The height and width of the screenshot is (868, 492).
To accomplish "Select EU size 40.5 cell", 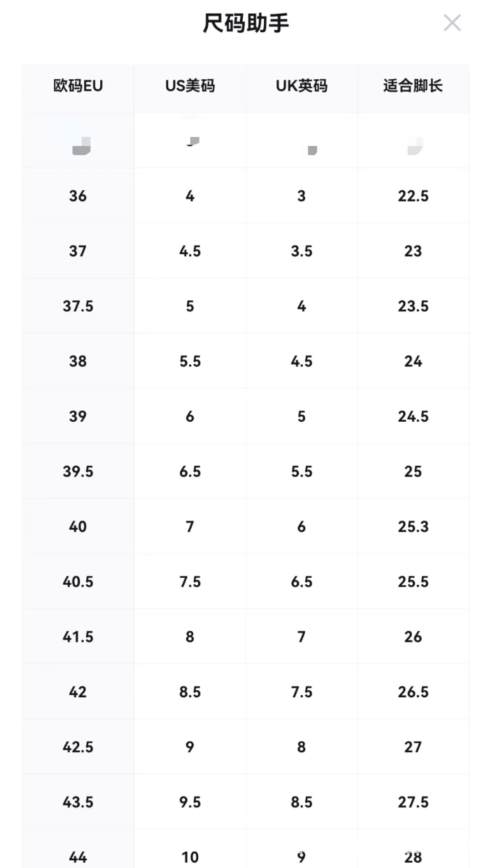I will tap(78, 582).
